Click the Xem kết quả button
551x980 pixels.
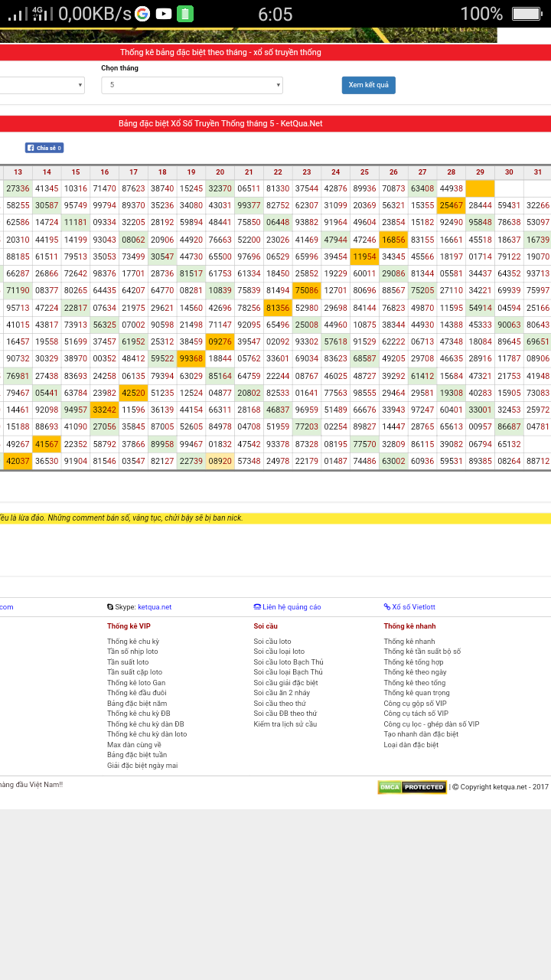[x=368, y=85]
